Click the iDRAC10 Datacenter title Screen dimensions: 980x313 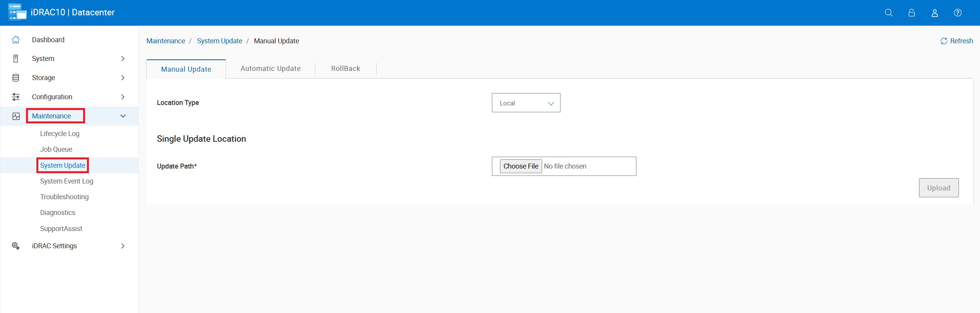click(73, 12)
